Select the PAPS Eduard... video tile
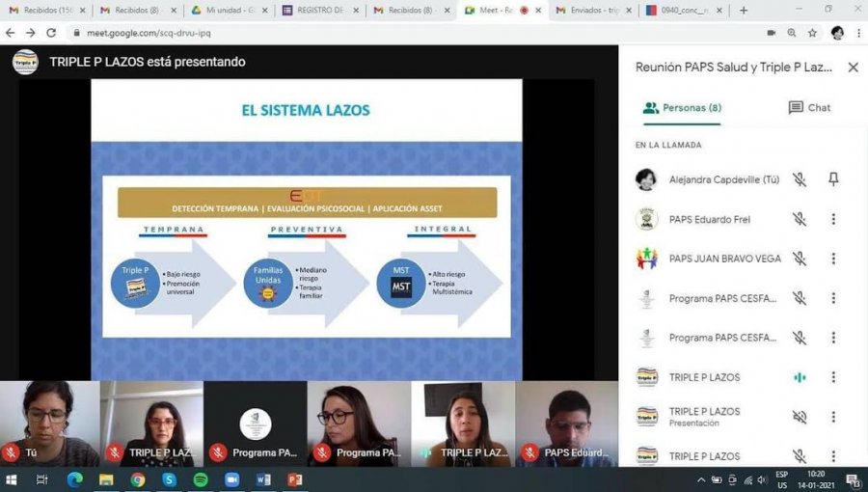The height and width of the screenshot is (492, 868). click(x=567, y=424)
